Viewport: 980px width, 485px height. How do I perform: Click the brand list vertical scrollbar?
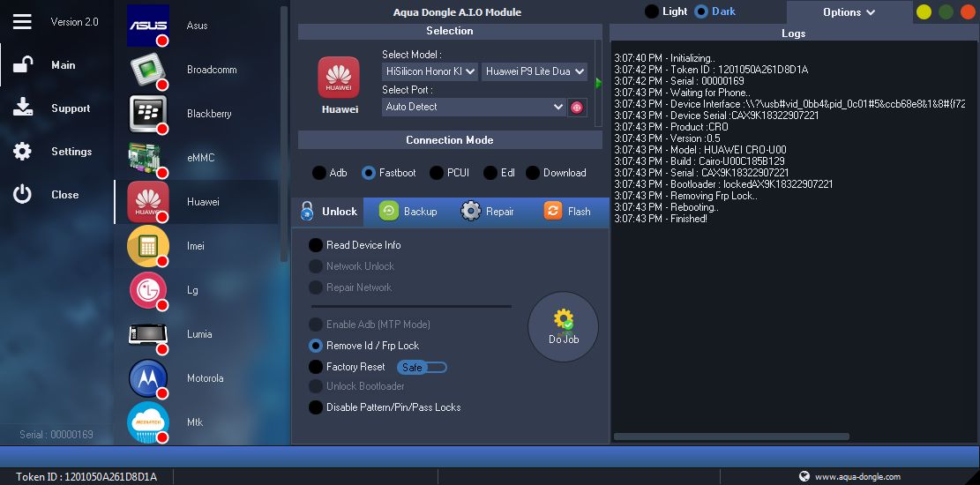pyautogui.click(x=284, y=134)
